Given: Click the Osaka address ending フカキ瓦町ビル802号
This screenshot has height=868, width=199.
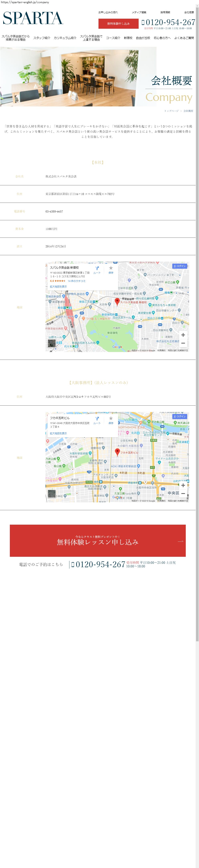Looking at the screenshot, I should [x=78, y=397].
